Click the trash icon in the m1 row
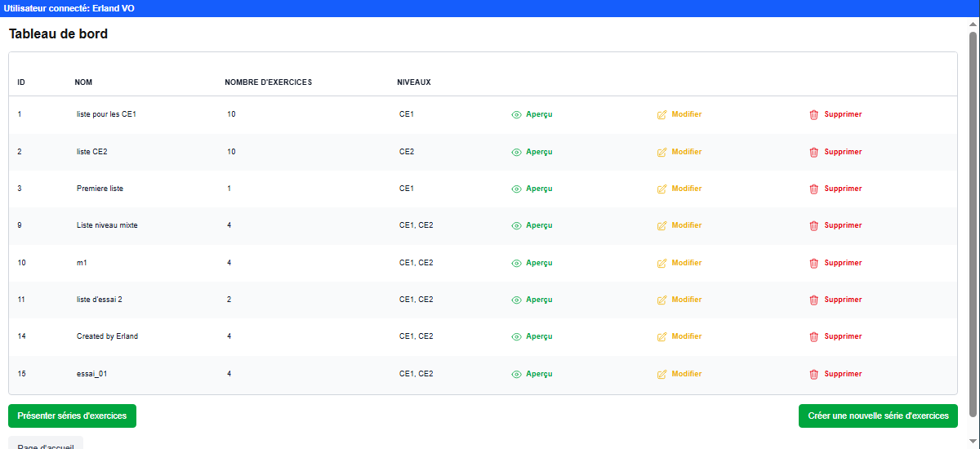The height and width of the screenshot is (449, 980). tap(813, 264)
